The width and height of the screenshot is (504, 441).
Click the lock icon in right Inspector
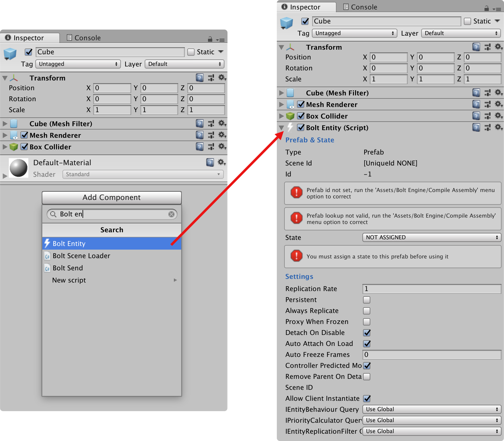(x=486, y=8)
